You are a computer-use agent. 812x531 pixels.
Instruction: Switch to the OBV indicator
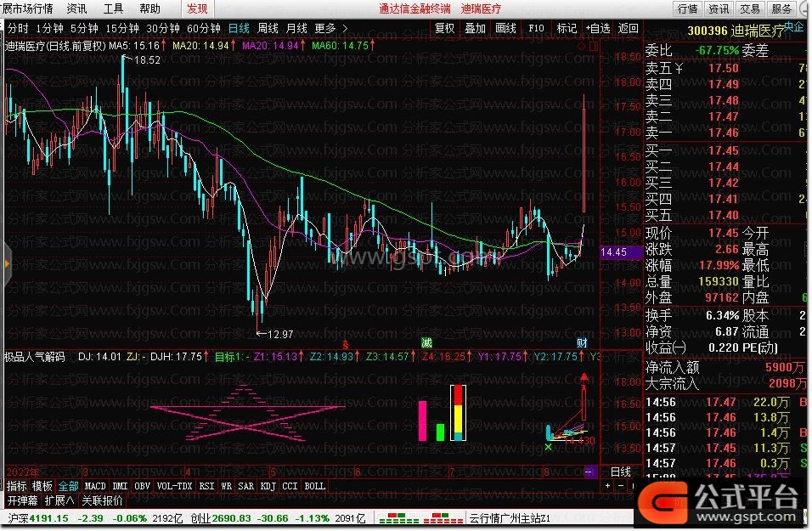[x=143, y=486]
